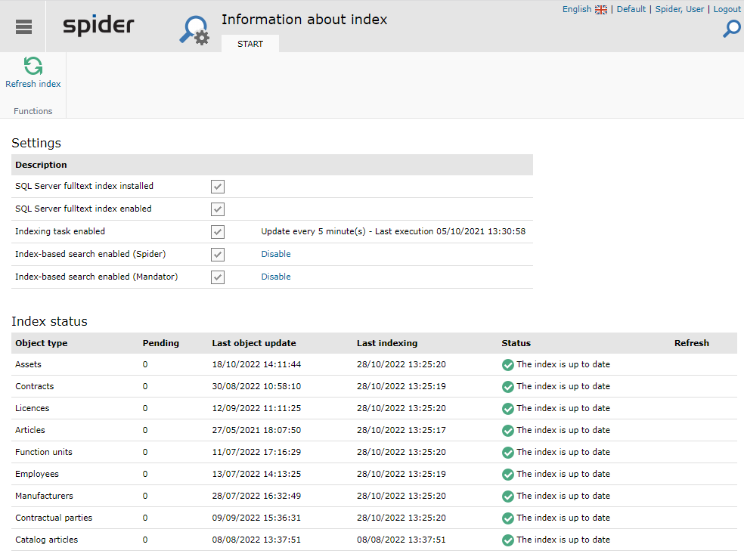Open the Spider, User profile link

(x=680, y=10)
